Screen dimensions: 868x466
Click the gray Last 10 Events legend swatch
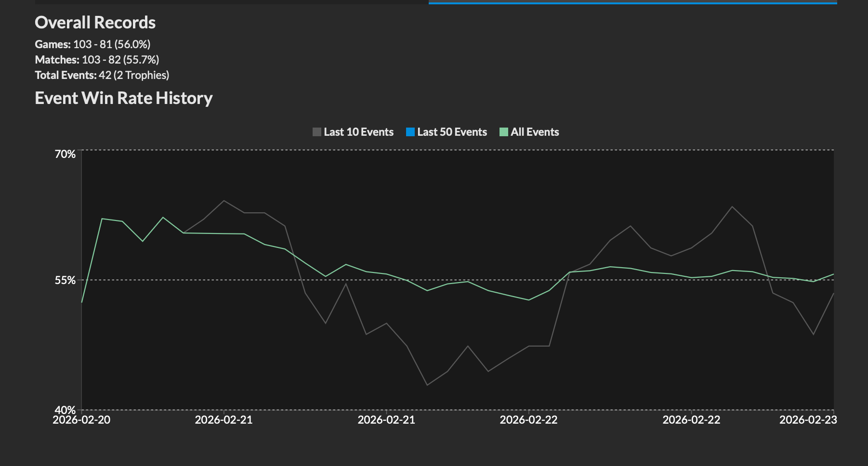(316, 132)
